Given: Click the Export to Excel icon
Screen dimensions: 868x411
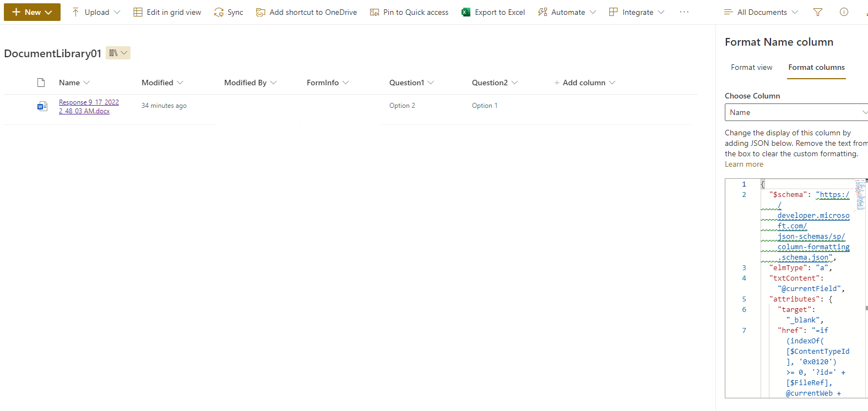Looking at the screenshot, I should tap(466, 12).
